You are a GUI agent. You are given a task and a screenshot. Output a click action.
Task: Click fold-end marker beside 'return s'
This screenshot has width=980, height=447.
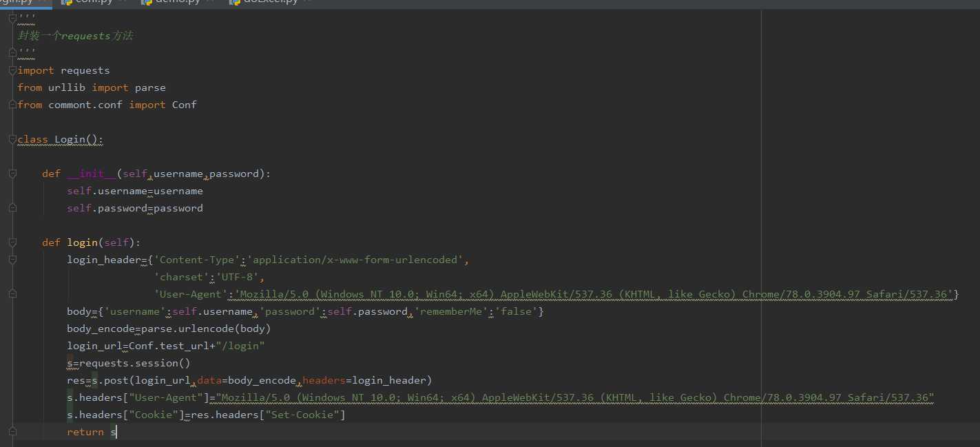point(12,432)
